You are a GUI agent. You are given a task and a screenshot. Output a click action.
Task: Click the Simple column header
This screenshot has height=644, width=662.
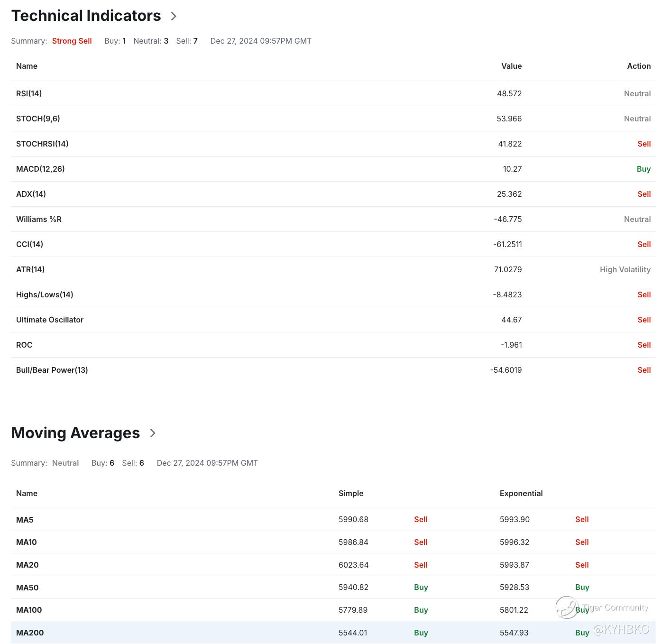point(351,493)
